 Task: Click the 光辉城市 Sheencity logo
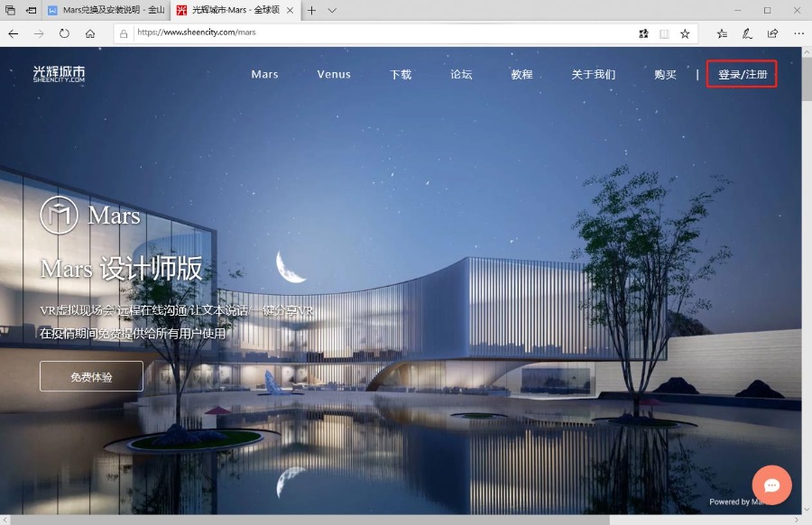click(59, 74)
